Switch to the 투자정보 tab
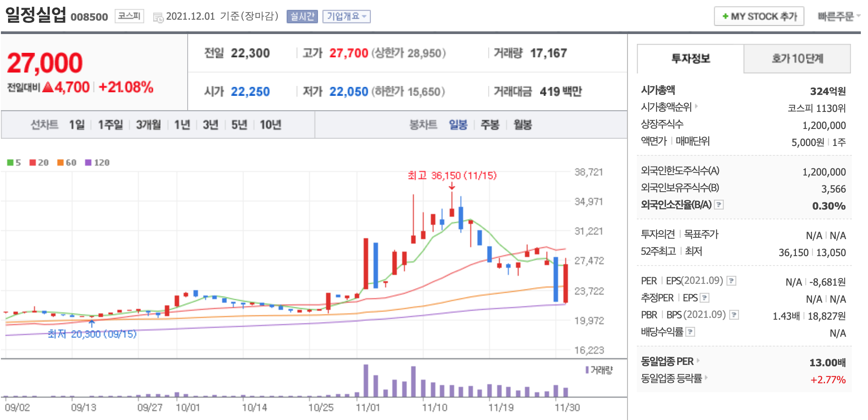The height and width of the screenshot is (420, 868). (690, 59)
